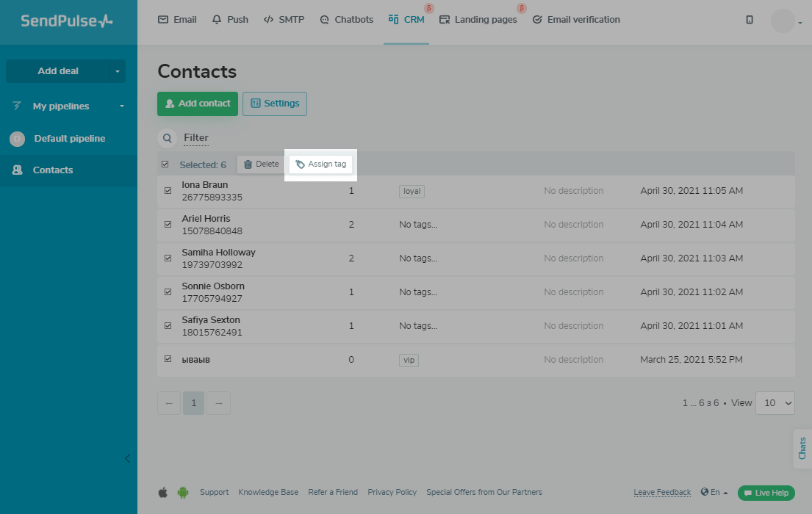
Task: Open the En language selector
Action: pyautogui.click(x=714, y=492)
